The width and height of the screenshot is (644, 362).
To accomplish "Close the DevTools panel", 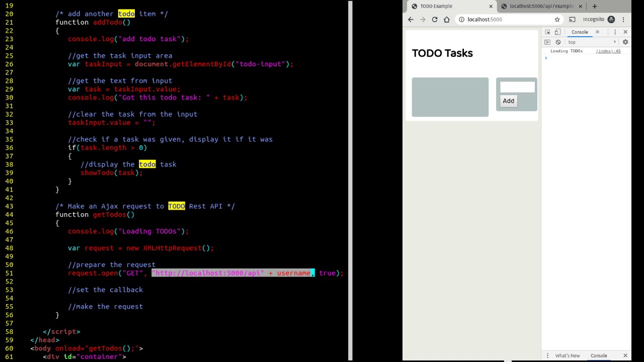I will tap(625, 32).
